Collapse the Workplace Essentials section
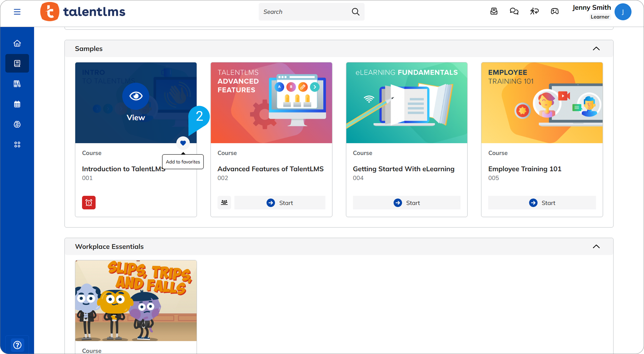Viewport: 644px width, 354px height. (596, 247)
